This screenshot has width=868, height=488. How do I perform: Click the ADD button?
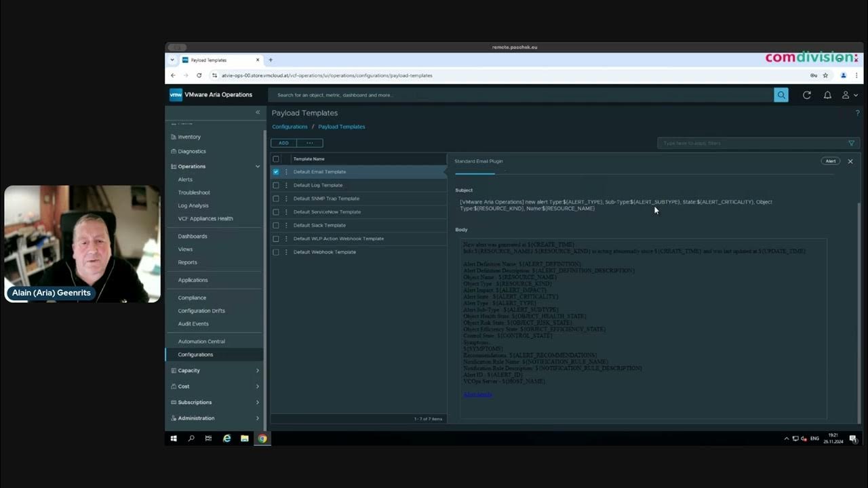283,143
